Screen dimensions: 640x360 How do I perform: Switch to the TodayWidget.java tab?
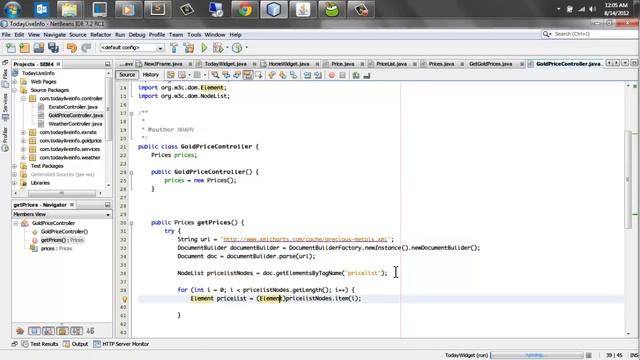pos(226,64)
